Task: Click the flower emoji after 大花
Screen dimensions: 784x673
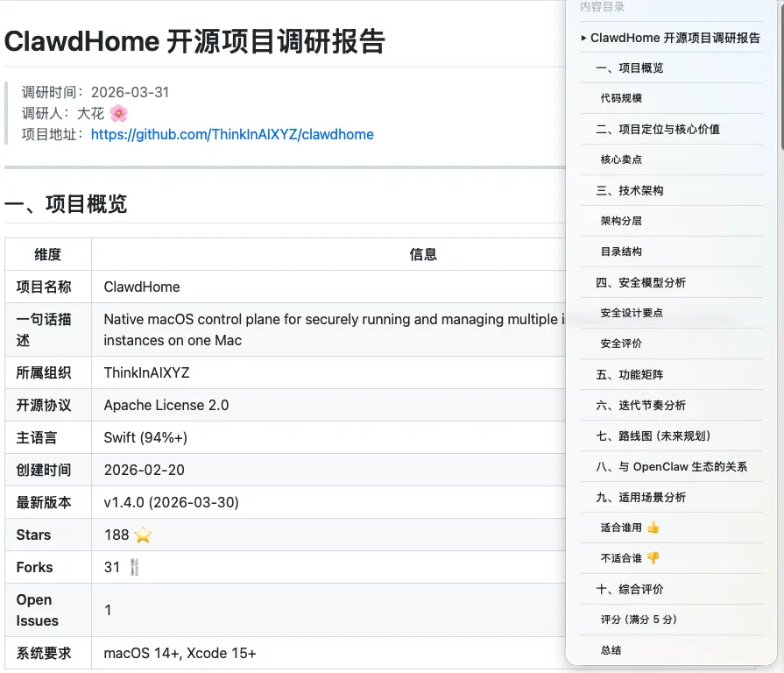Action: (118, 114)
